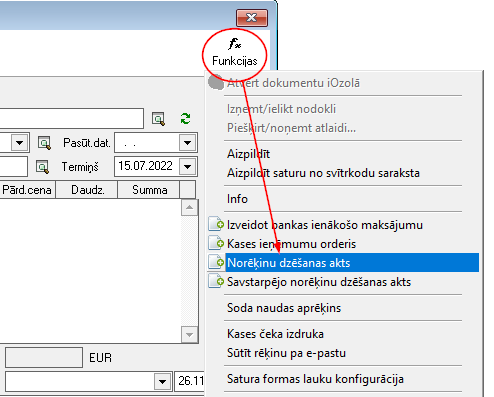The height and width of the screenshot is (397, 494).
Task: Select Izņemt/ielikt nodokli menu entry
Action: [343, 109]
